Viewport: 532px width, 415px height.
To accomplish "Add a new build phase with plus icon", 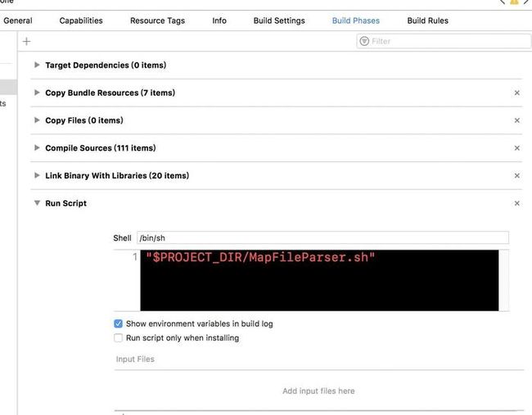I will pos(26,42).
